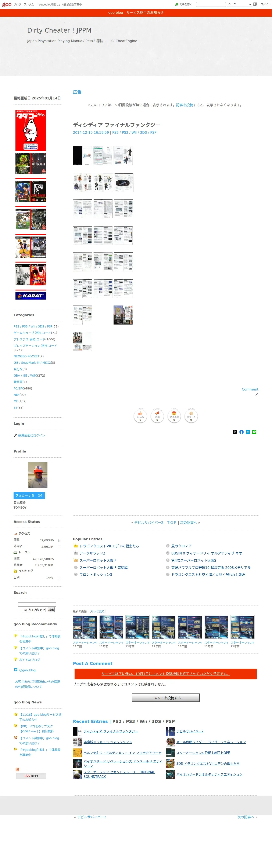Screen dimensions: 272x868
Task: Share the post on Facebook
Action: (x=241, y=432)
